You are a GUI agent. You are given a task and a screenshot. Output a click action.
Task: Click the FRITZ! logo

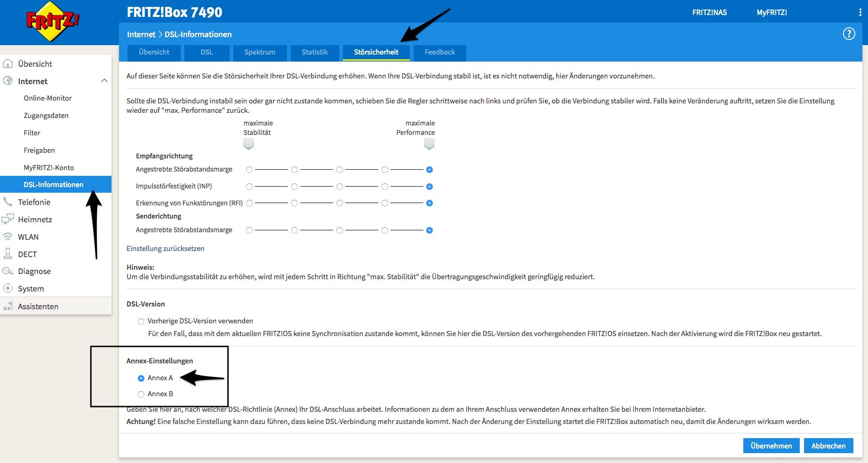(53, 21)
